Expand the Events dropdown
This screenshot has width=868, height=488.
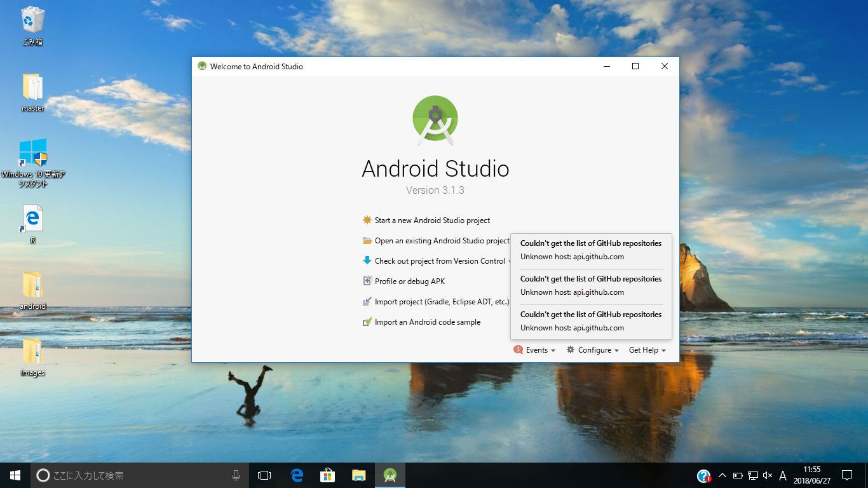(535, 350)
